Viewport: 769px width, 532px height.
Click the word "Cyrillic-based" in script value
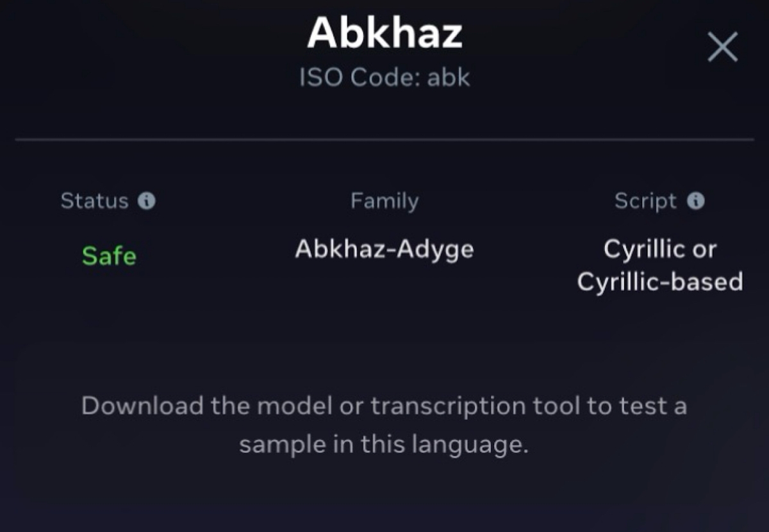click(660, 281)
